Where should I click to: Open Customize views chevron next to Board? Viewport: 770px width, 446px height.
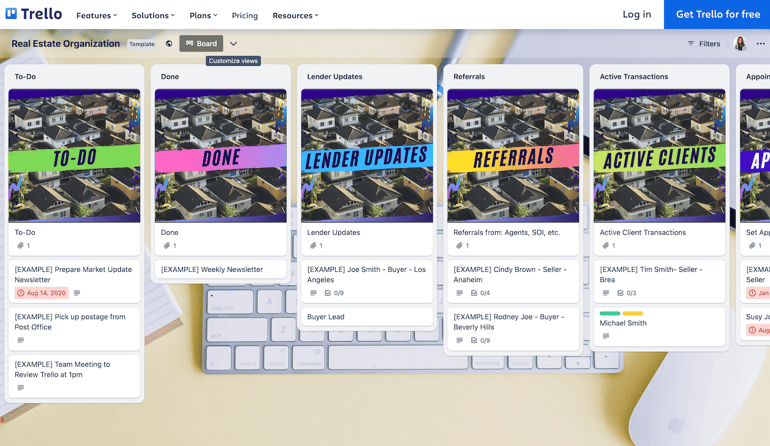233,44
